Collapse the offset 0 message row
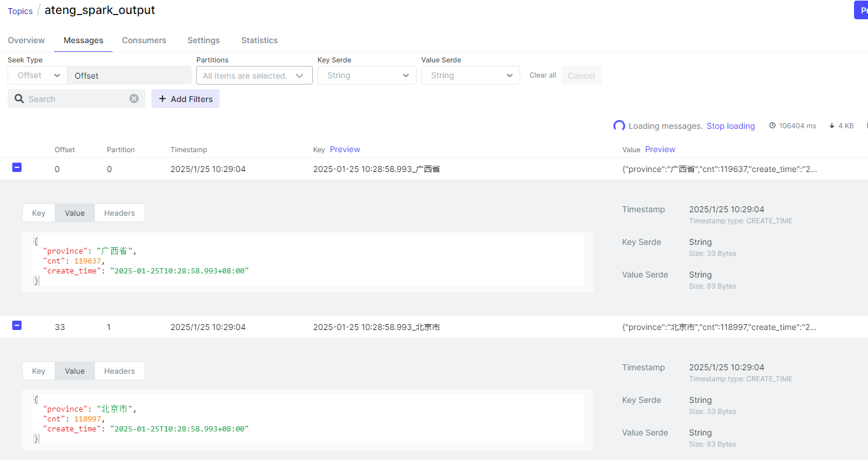868x460 pixels. (x=17, y=168)
